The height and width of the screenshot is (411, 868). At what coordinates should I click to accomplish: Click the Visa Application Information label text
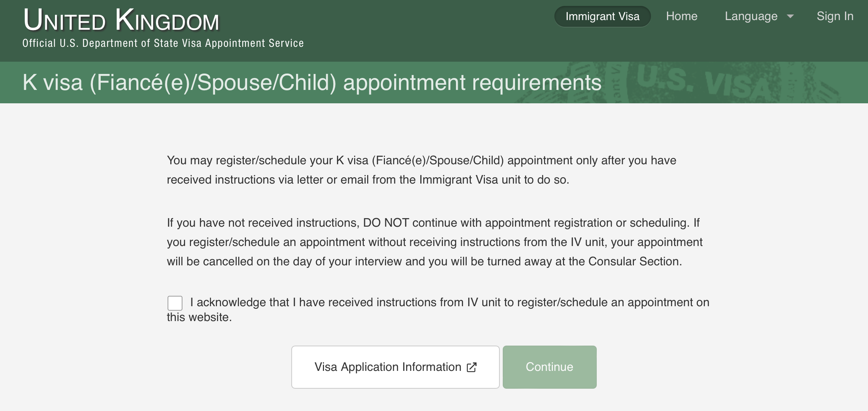pyautogui.click(x=388, y=367)
